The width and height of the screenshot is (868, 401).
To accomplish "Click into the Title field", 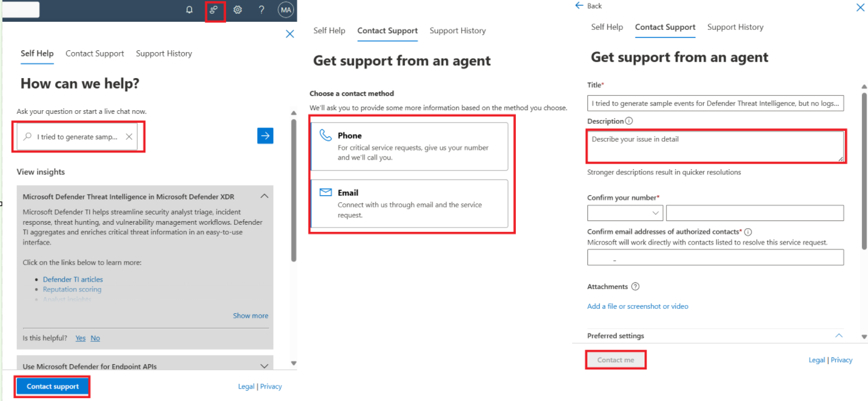I will pyautogui.click(x=715, y=104).
